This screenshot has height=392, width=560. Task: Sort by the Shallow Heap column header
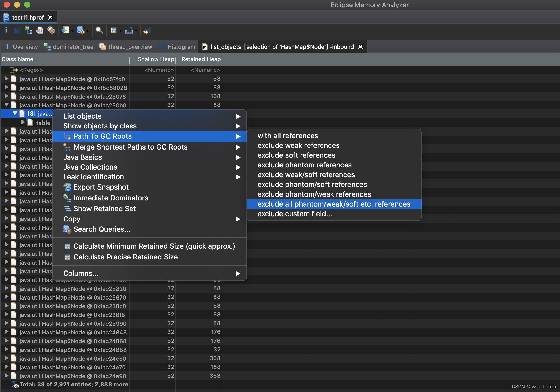click(153, 59)
